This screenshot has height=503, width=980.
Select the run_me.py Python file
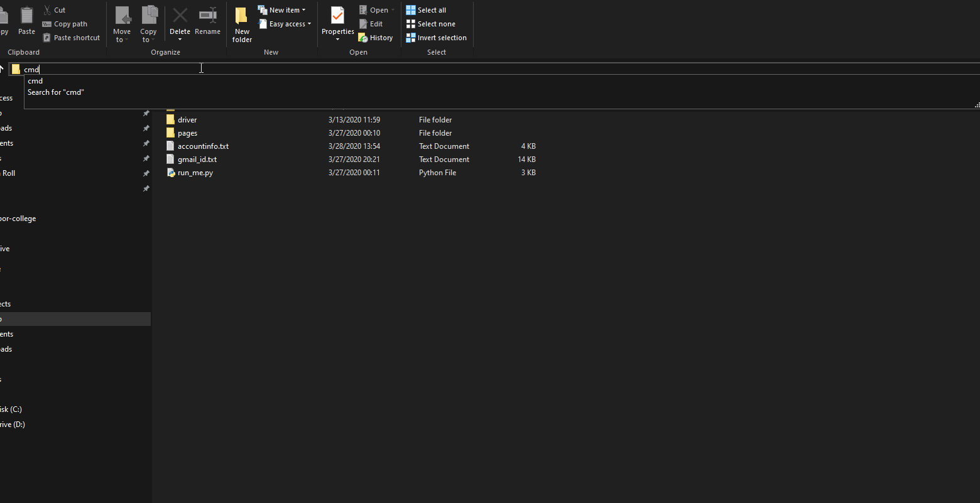coord(195,173)
